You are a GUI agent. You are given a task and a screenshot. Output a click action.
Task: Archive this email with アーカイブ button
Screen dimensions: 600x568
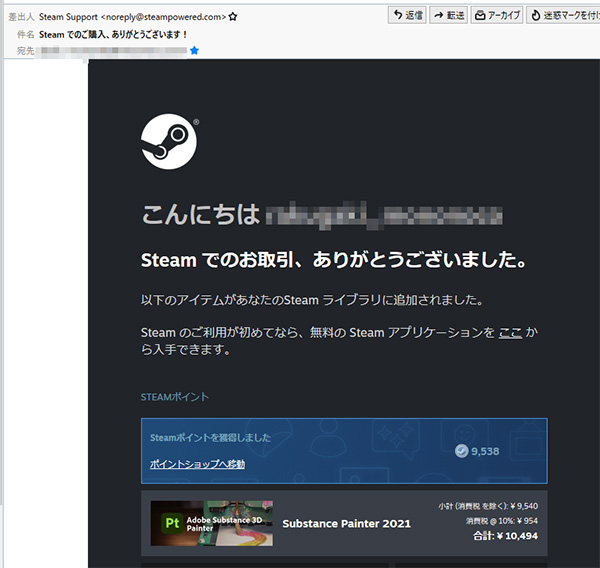[x=498, y=15]
